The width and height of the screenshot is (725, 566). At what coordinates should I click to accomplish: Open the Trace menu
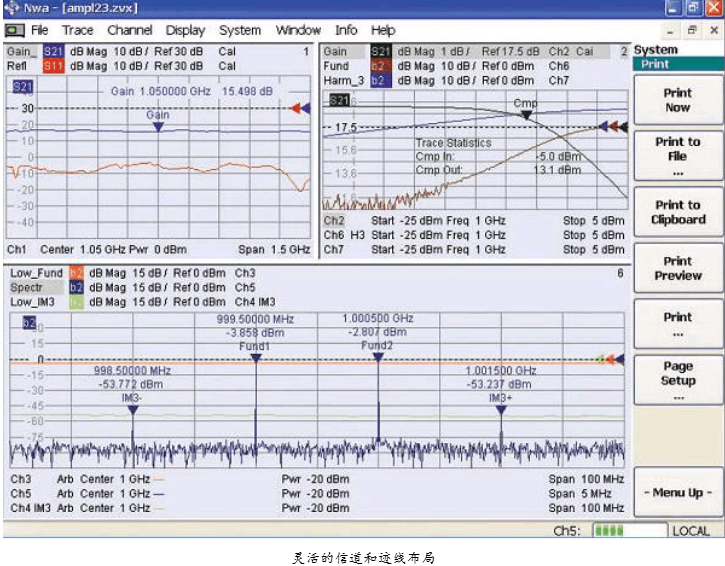coord(77,30)
